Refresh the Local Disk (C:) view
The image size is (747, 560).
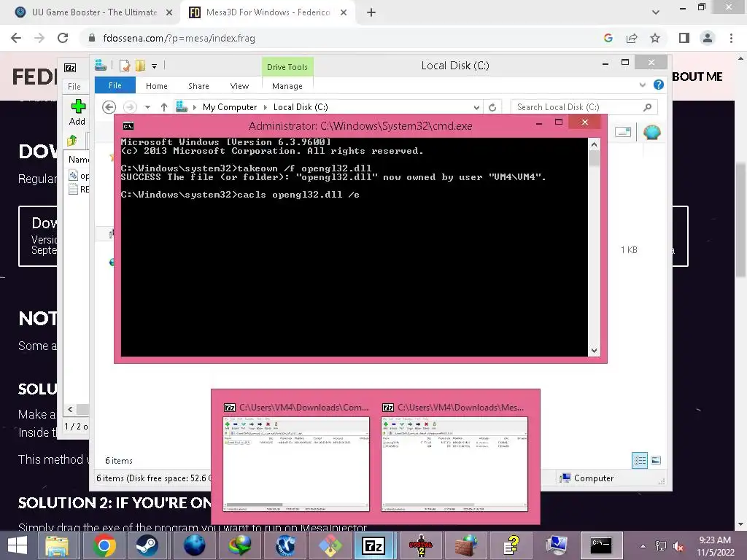[x=492, y=107]
